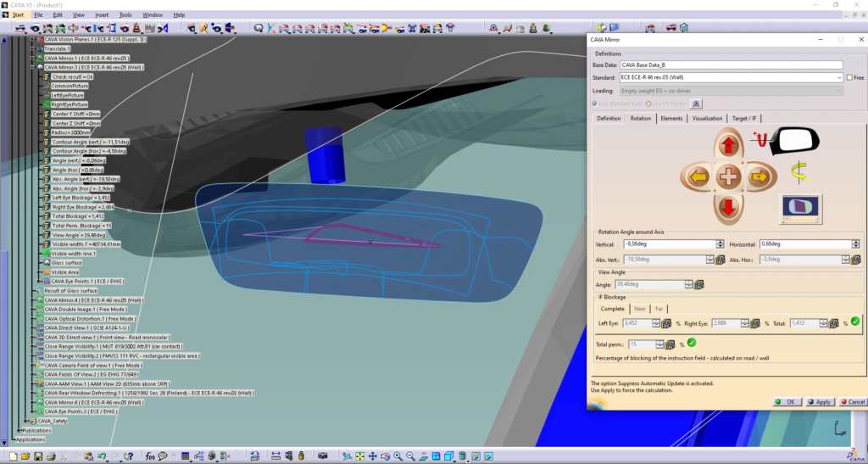Switch to the Visualization tab
Screen dimensions: 868x464
tap(707, 119)
